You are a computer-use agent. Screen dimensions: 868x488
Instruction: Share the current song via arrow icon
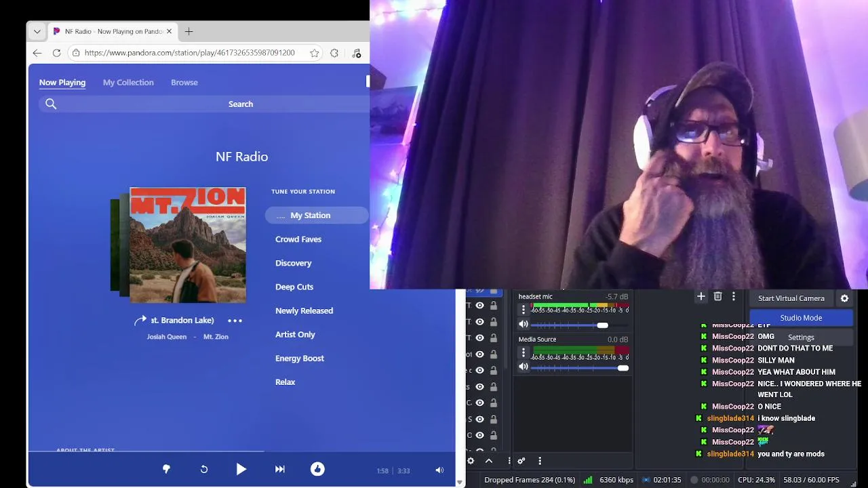(140, 321)
